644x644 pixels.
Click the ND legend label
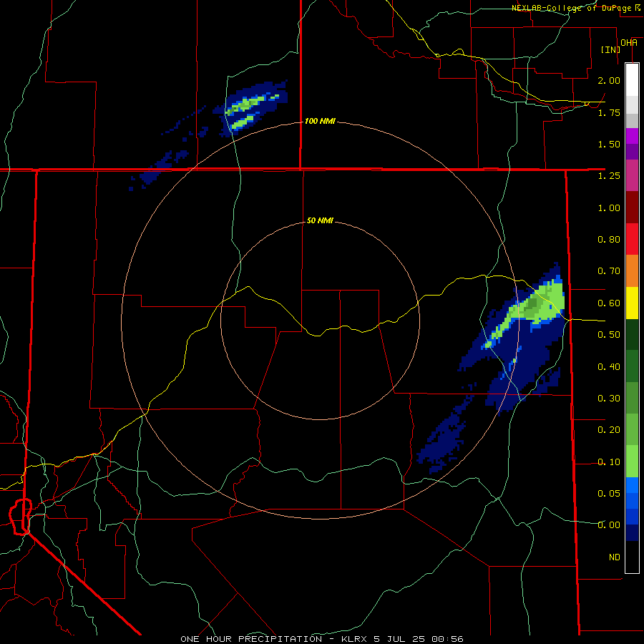pyautogui.click(x=615, y=557)
